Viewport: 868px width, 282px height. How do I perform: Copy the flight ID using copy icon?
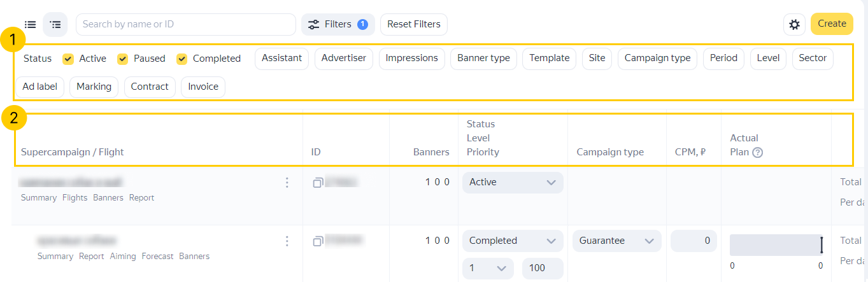click(x=318, y=241)
